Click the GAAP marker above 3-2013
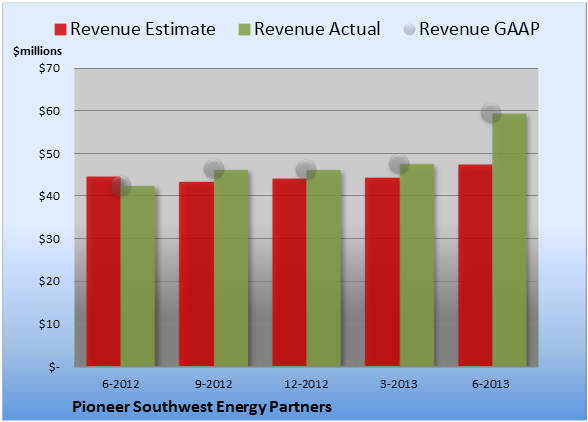Viewport: 588px width, 422px height. point(399,164)
